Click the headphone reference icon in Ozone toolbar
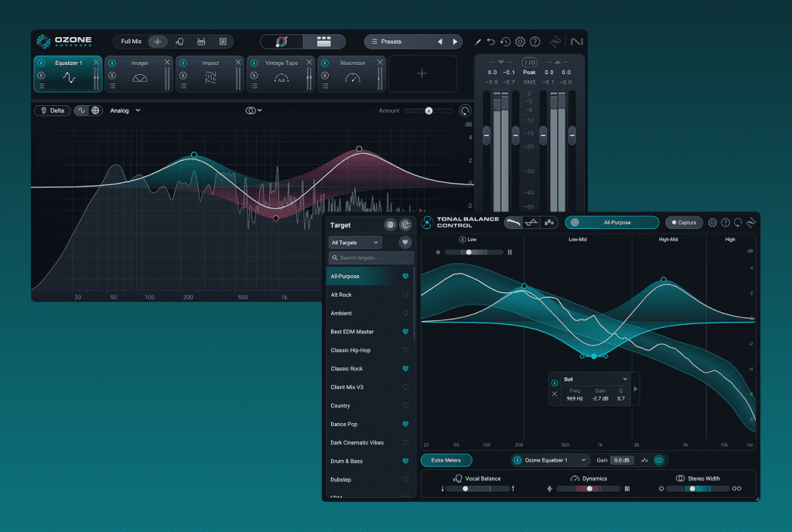This screenshot has width=792, height=532. click(179, 41)
